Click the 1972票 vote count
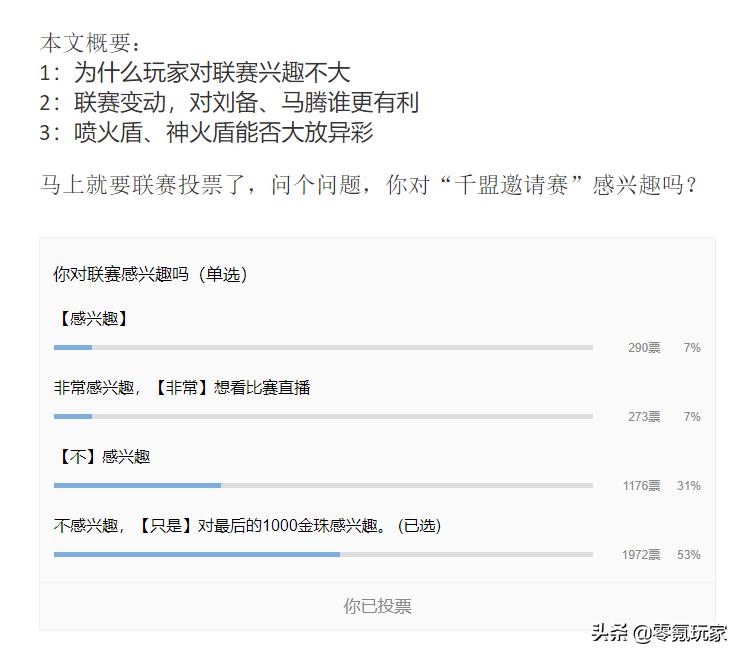This screenshot has width=744, height=659. (641, 555)
